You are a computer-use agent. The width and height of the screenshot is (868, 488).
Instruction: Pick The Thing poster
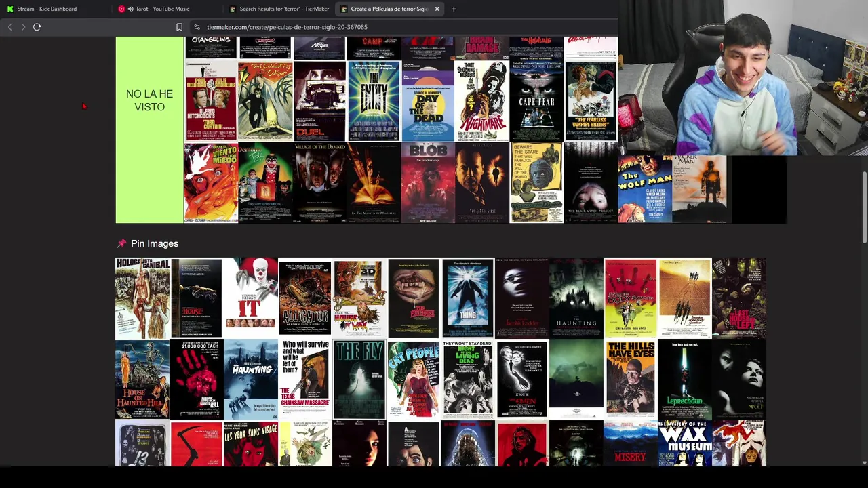468,298
